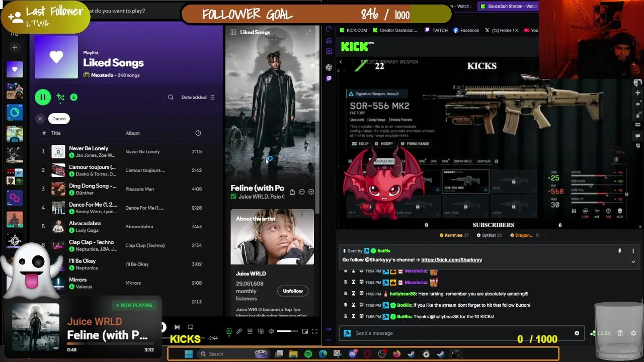Open Discord from the taskbar
This screenshot has width=644, height=362.
click(352, 354)
